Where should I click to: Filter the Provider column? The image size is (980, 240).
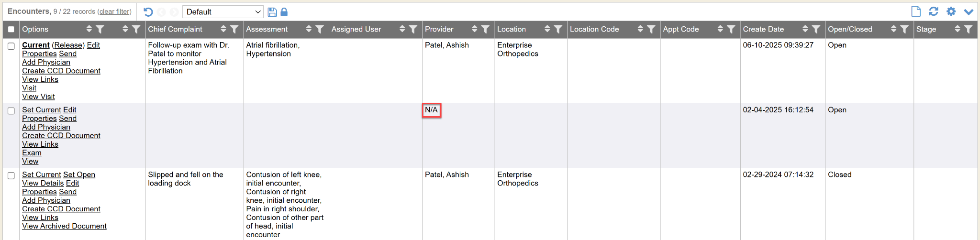(x=485, y=29)
